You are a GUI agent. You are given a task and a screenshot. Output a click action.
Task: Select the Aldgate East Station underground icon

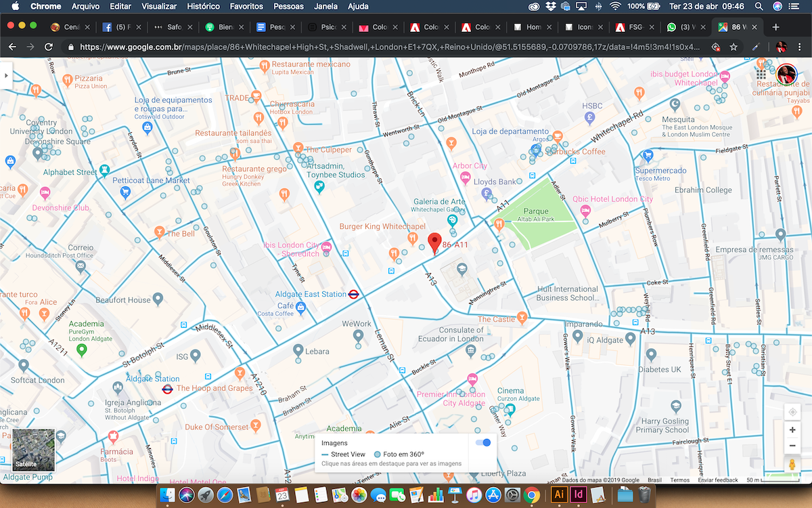point(353,295)
